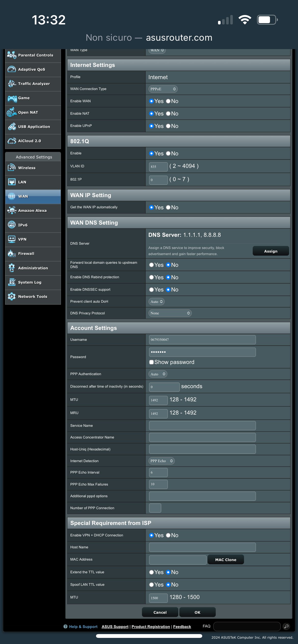Open the Firewall flame icon
The height and width of the screenshot is (644, 298).
[12, 254]
